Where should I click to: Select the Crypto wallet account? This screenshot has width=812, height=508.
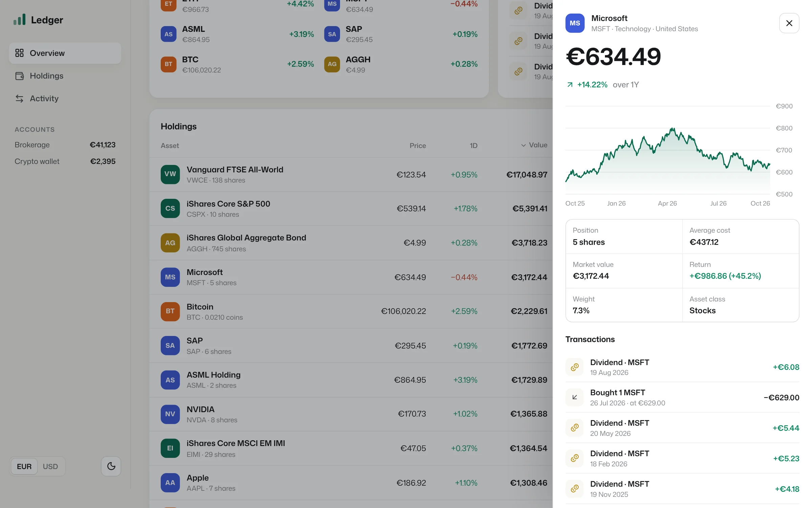point(65,161)
